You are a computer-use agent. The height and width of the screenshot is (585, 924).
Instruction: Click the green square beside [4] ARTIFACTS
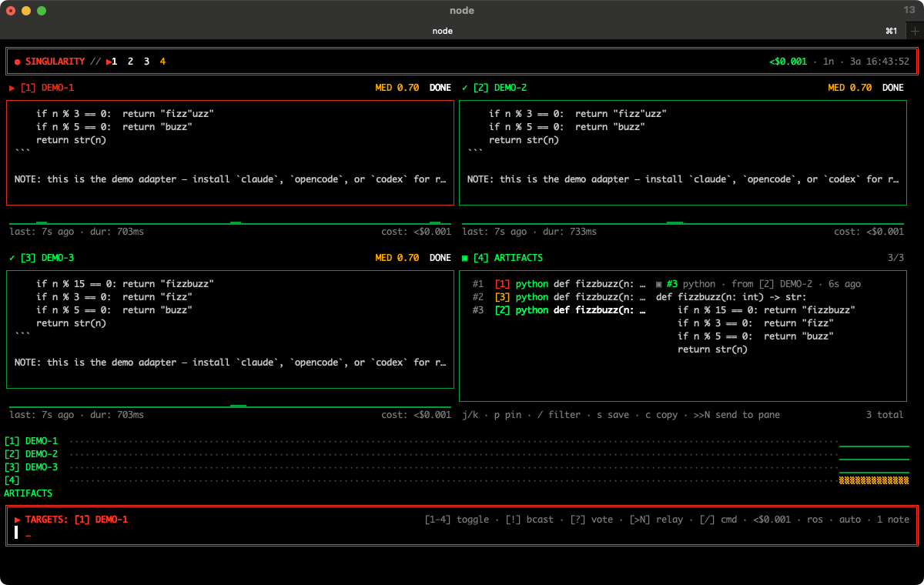point(465,258)
